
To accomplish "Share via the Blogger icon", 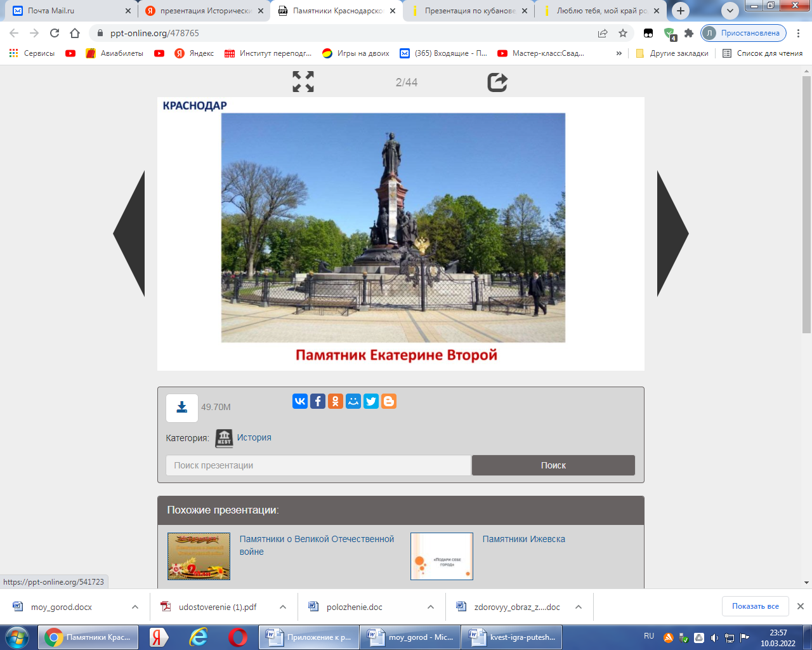I will tap(389, 401).
